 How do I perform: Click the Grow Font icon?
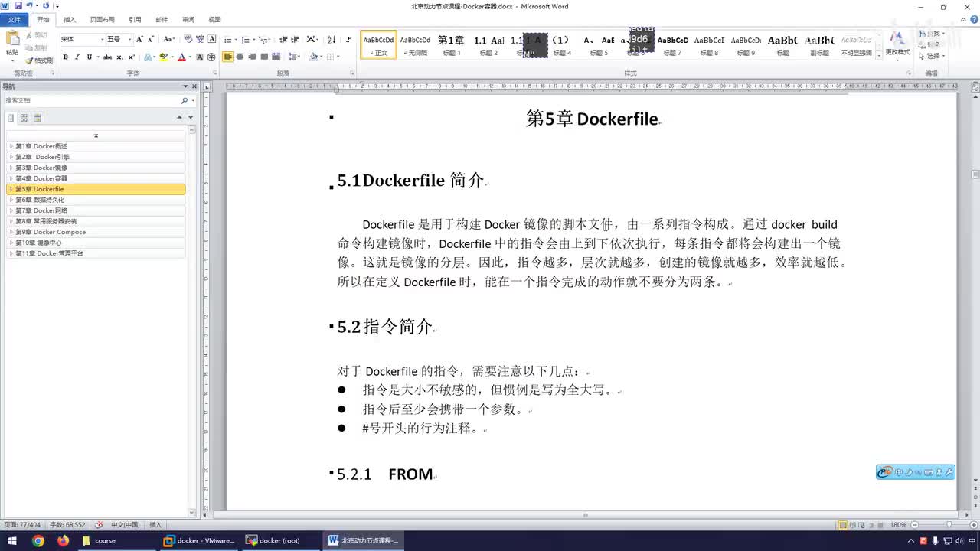tap(139, 39)
